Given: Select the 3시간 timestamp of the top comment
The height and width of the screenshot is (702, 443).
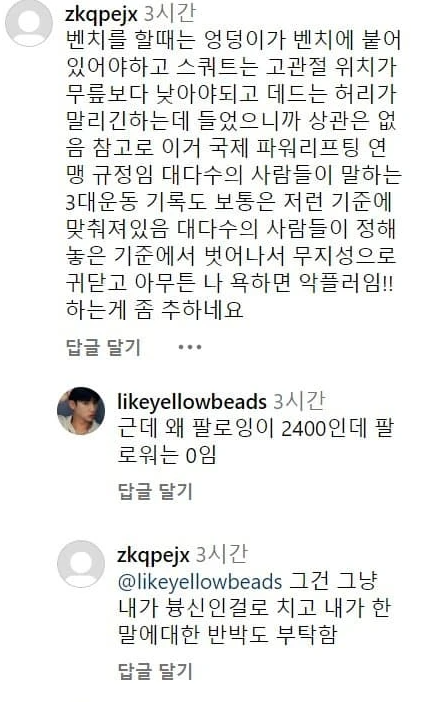Looking at the screenshot, I should pyautogui.click(x=169, y=13).
